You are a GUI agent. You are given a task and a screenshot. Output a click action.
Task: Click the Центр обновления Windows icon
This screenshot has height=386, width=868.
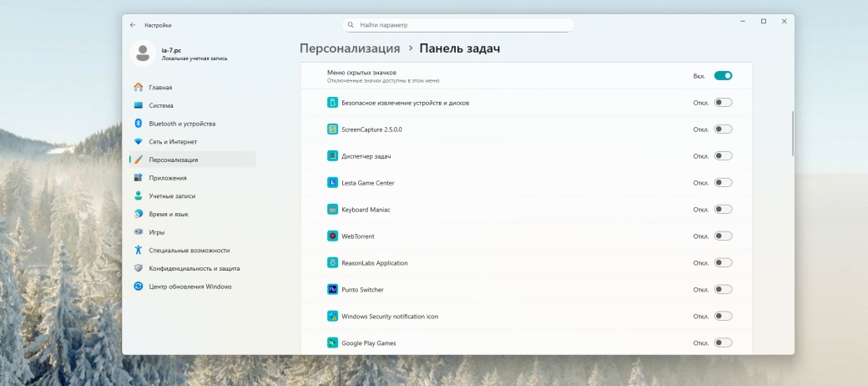[x=139, y=287]
